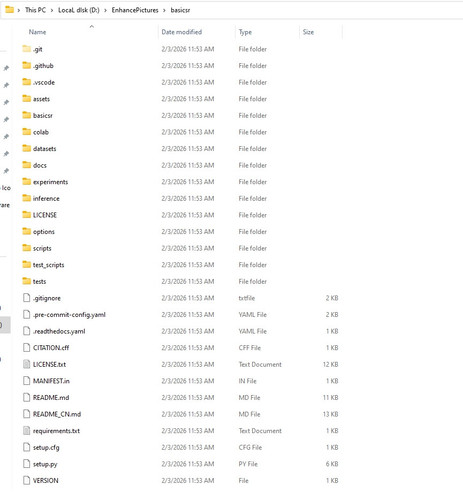The image size is (463, 500).
Task: Select the test_scripts folder icon
Action: 27,265
